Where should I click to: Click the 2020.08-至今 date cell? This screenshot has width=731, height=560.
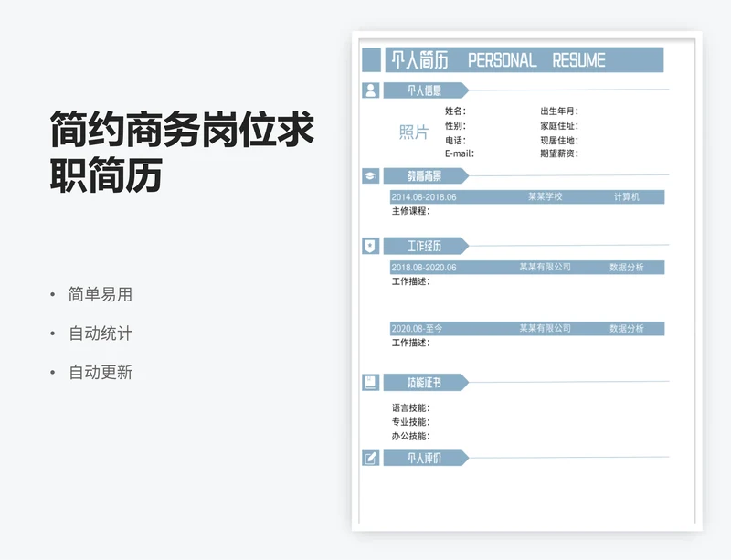[417, 328]
